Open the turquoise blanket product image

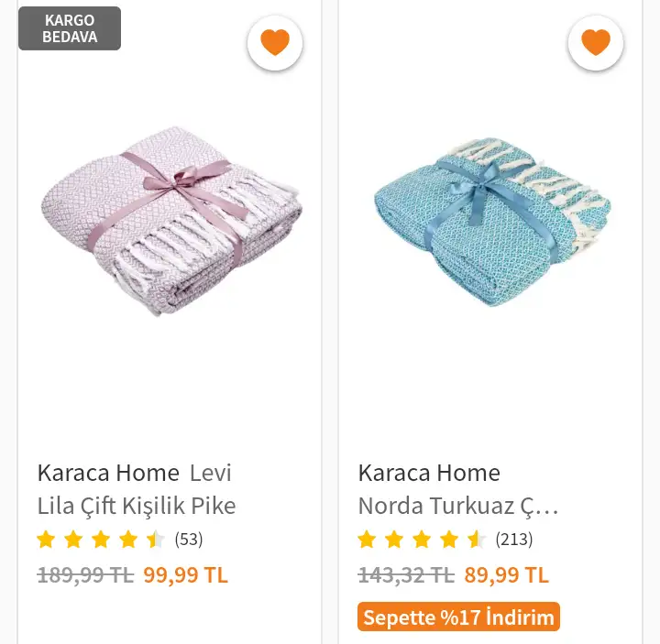coord(491,220)
